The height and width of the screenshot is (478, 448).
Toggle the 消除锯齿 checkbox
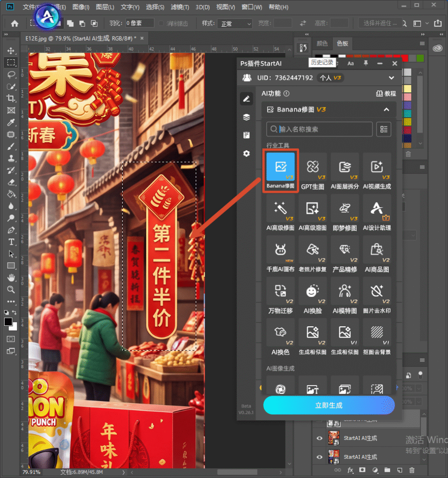161,23
